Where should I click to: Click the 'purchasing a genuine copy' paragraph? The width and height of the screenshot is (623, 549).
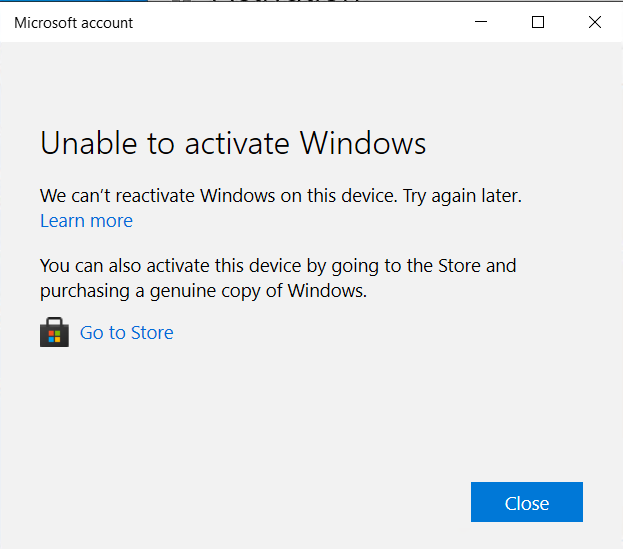point(278,278)
